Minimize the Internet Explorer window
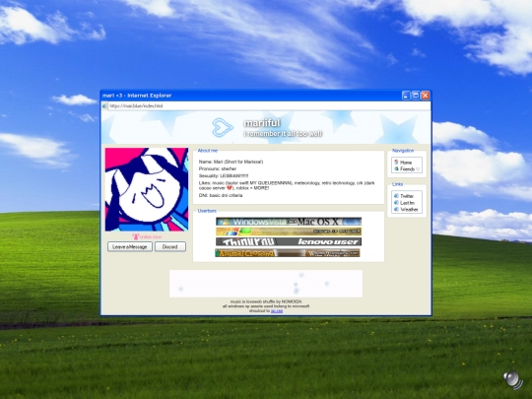Screen dimensions: 532x399 (406, 96)
